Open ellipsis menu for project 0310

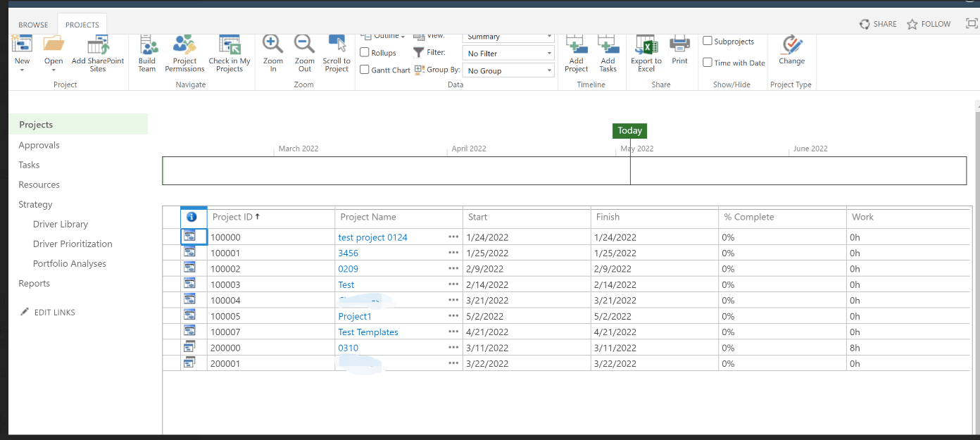point(453,348)
